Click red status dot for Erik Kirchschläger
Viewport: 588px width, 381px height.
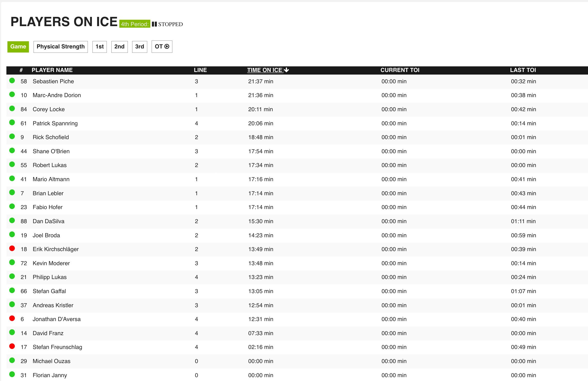click(x=12, y=248)
